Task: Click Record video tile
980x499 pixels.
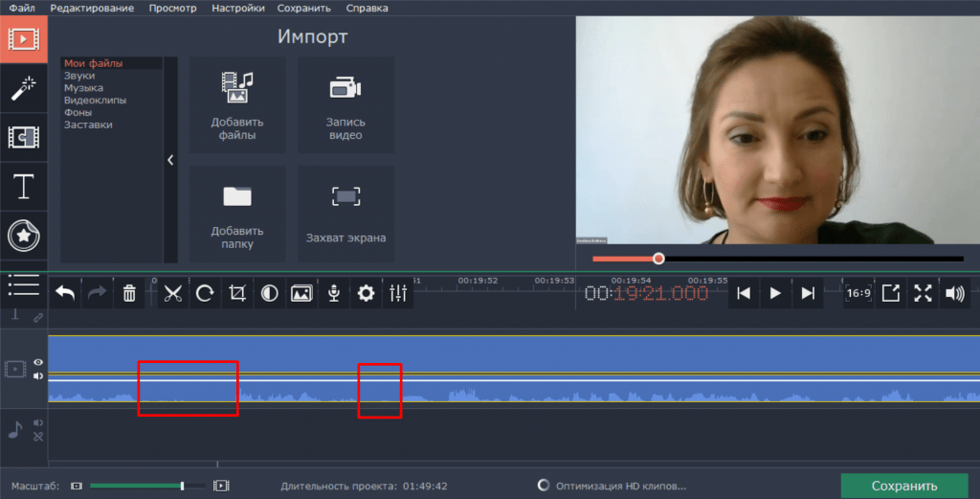Action: pyautogui.click(x=345, y=105)
